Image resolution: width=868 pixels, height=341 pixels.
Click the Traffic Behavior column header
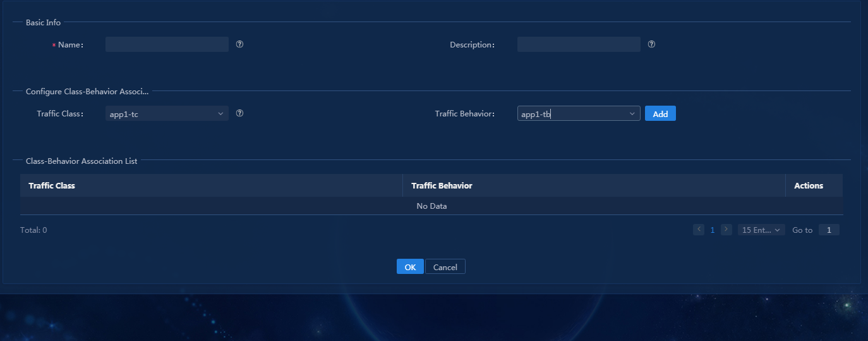pyautogui.click(x=594, y=185)
